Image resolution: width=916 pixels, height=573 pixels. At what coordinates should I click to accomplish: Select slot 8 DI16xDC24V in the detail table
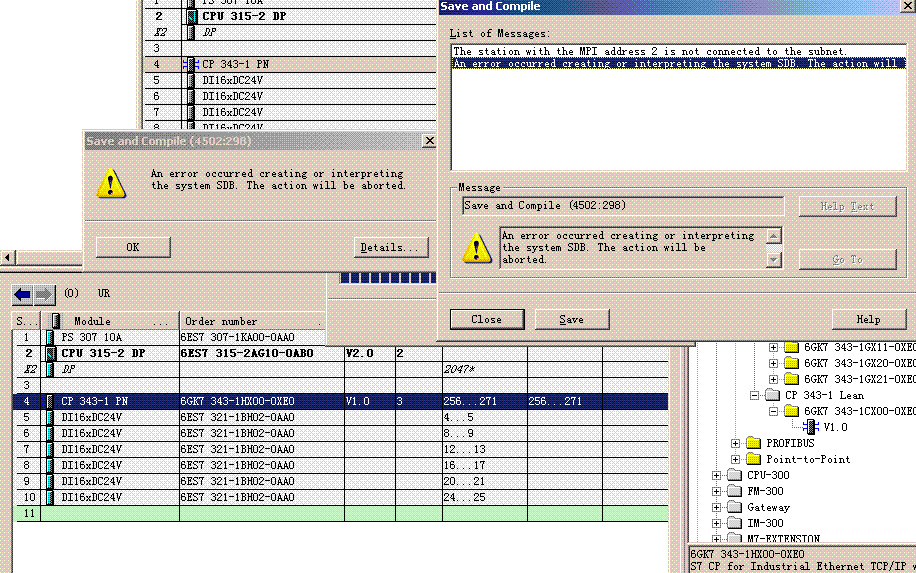click(341, 466)
